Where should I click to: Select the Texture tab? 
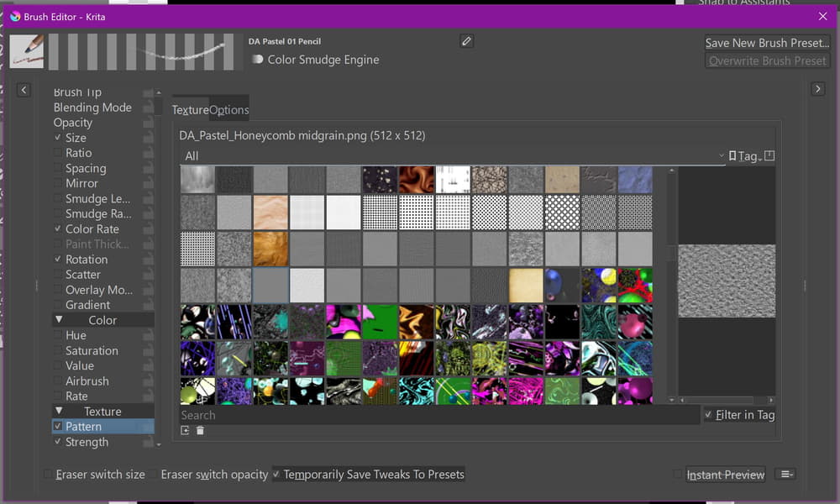(190, 110)
